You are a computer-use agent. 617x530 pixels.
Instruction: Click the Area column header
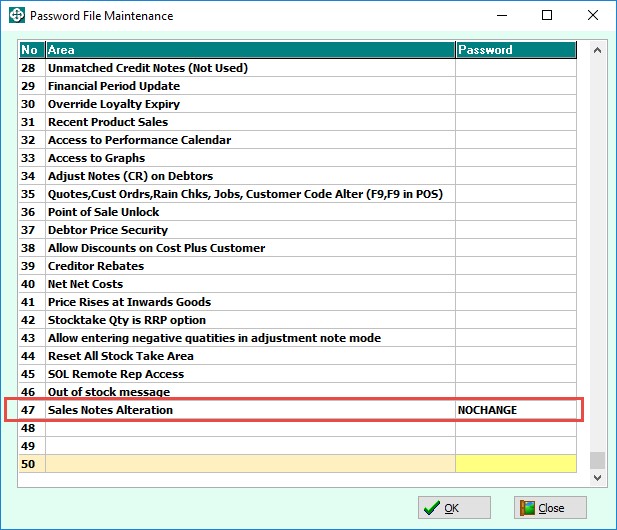coord(250,50)
